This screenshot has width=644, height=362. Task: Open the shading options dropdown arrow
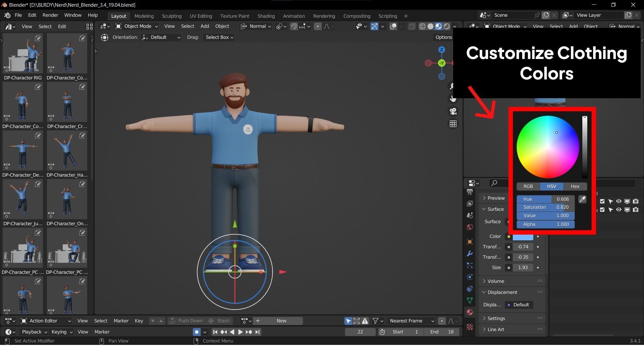pos(455,26)
